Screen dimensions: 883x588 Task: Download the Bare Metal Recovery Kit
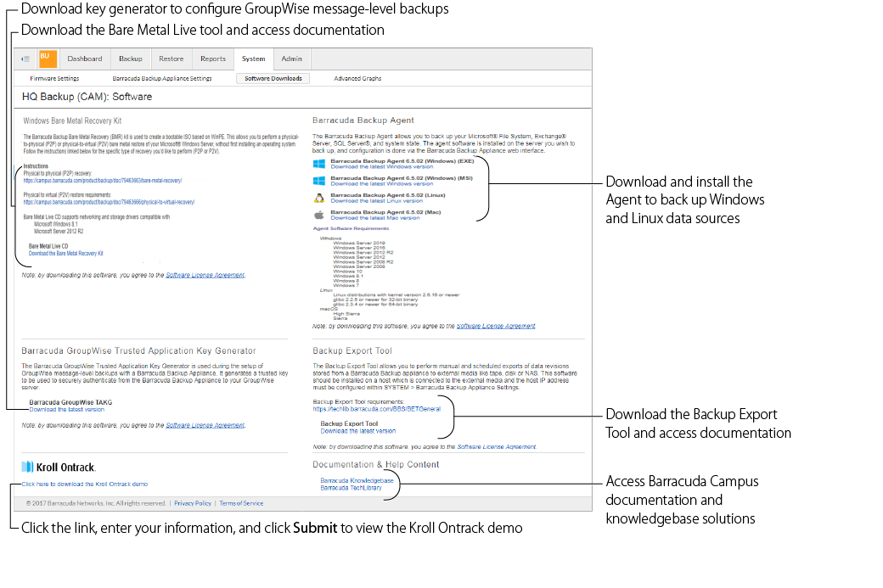pyautogui.click(x=66, y=253)
